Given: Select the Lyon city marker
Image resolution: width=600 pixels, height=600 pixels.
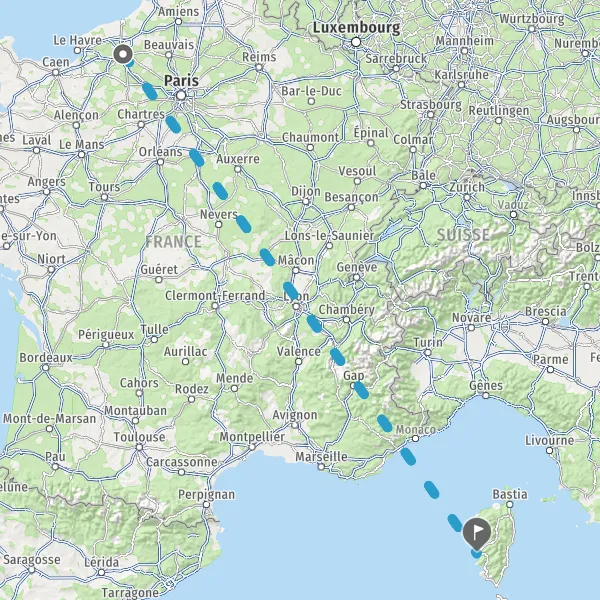Looking at the screenshot, I should click(296, 307).
